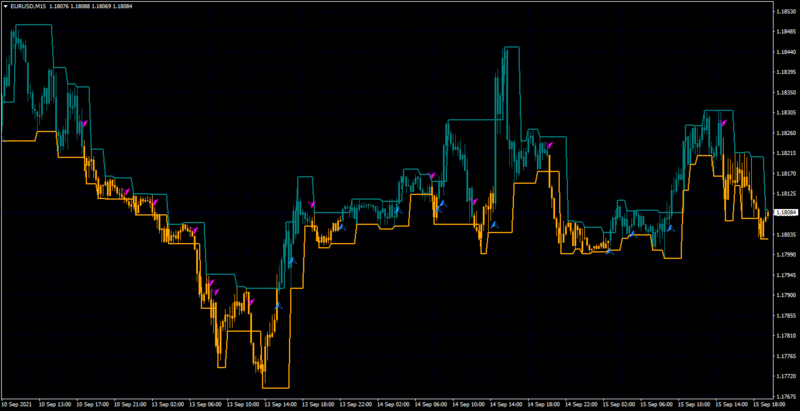
Task: Click the 1.17720 price axis label
Action: [786, 376]
